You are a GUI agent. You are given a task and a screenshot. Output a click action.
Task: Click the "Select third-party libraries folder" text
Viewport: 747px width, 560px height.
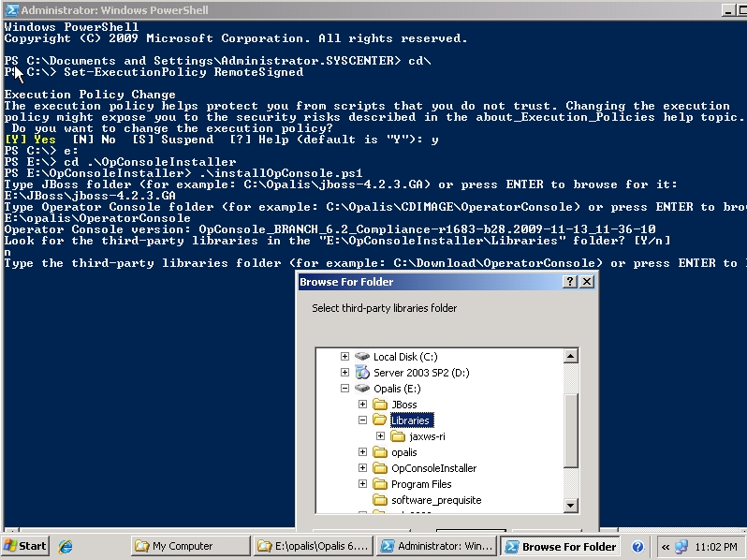(x=384, y=308)
